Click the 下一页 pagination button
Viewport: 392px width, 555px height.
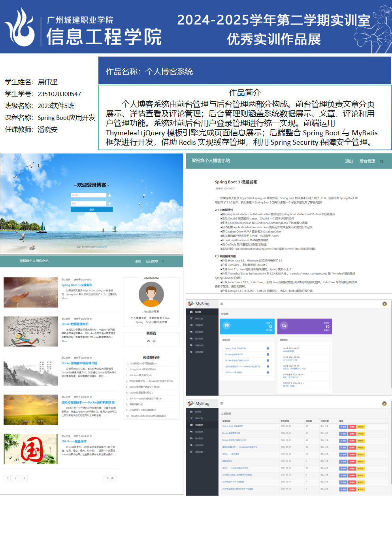pos(110,478)
